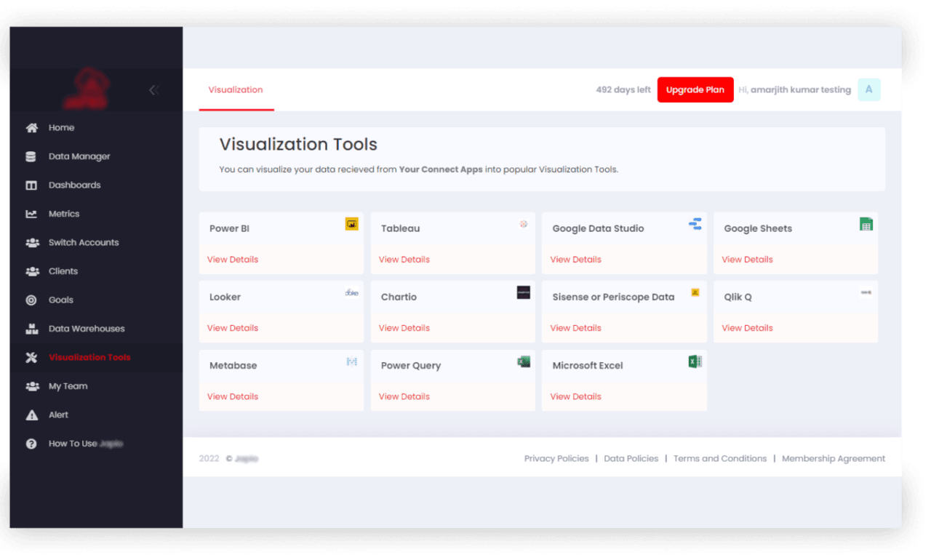Click the Power BI logo icon

coord(352,224)
